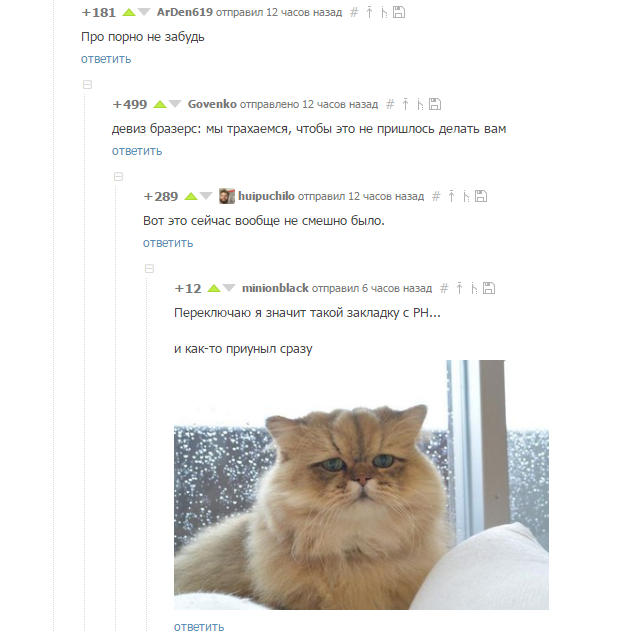Reply to ArDen619 using ответить link
The height and width of the screenshot is (632, 623).
coord(106,59)
